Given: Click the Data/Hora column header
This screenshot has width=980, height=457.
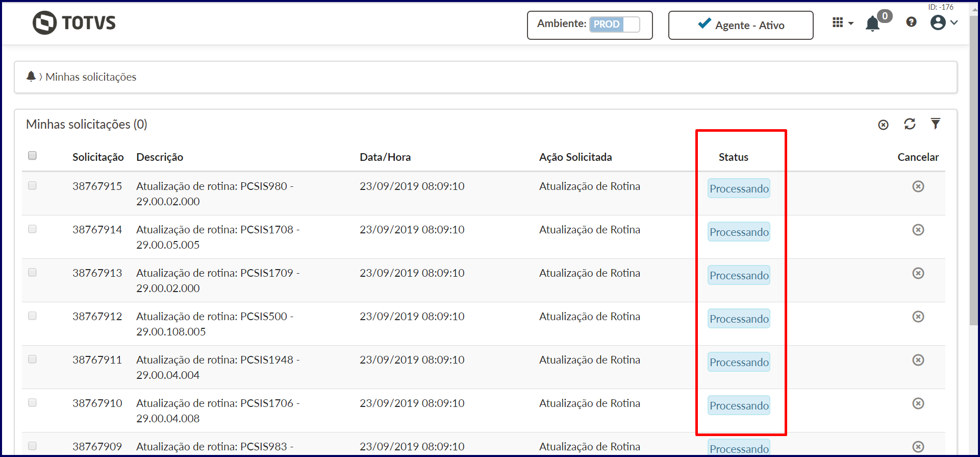Looking at the screenshot, I should tap(385, 157).
